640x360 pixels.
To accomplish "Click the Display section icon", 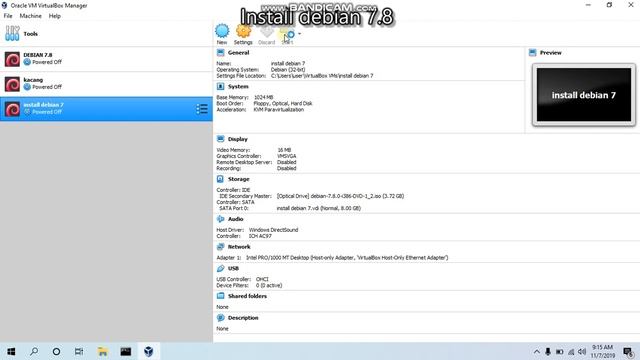I will [x=220, y=139].
